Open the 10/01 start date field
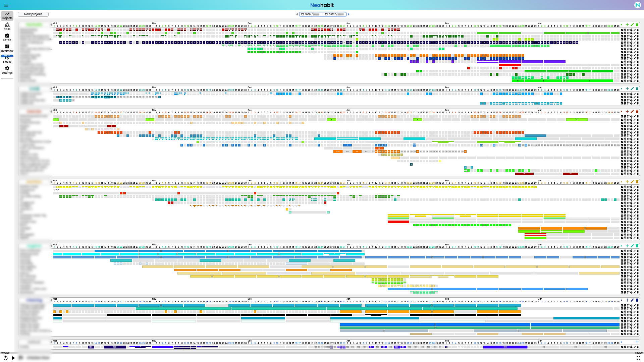The width and height of the screenshot is (644, 362). click(x=310, y=14)
